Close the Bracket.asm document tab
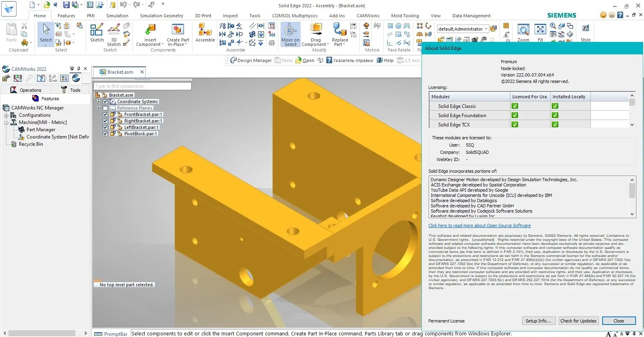 pyautogui.click(x=142, y=72)
